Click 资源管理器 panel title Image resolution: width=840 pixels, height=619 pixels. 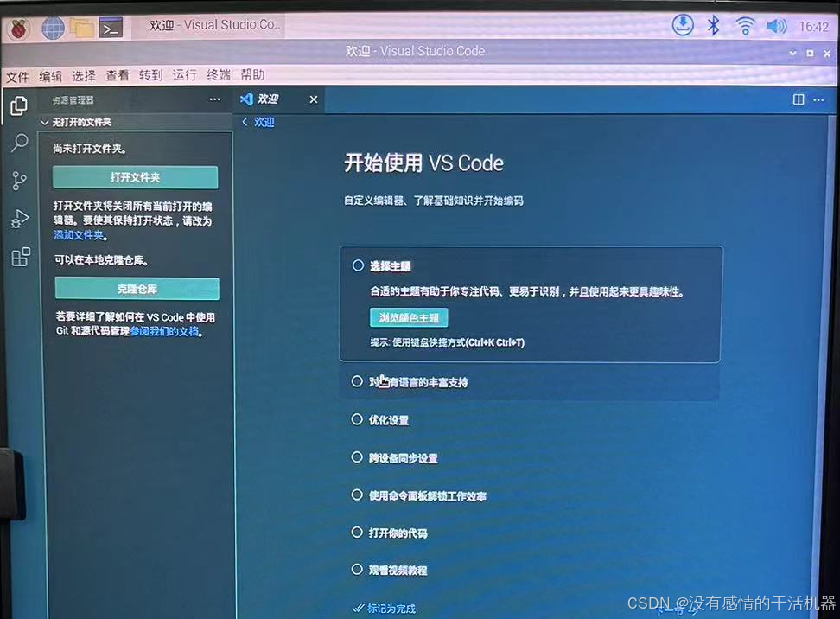point(73,100)
